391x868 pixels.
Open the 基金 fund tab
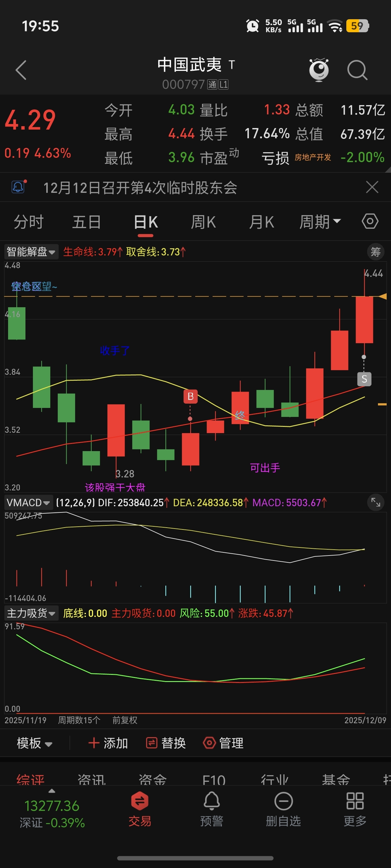[x=336, y=780]
